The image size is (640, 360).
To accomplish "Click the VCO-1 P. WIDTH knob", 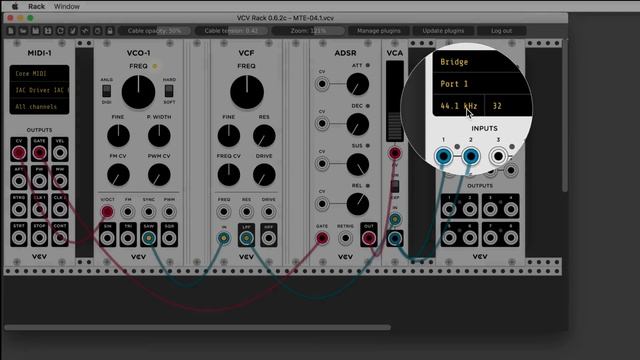I will [159, 136].
